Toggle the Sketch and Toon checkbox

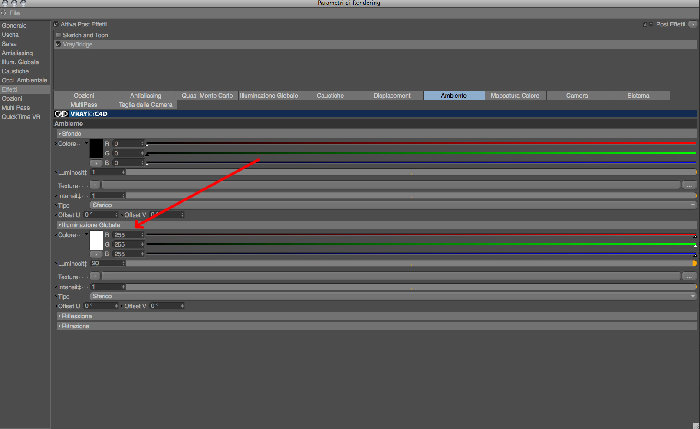click(58, 35)
